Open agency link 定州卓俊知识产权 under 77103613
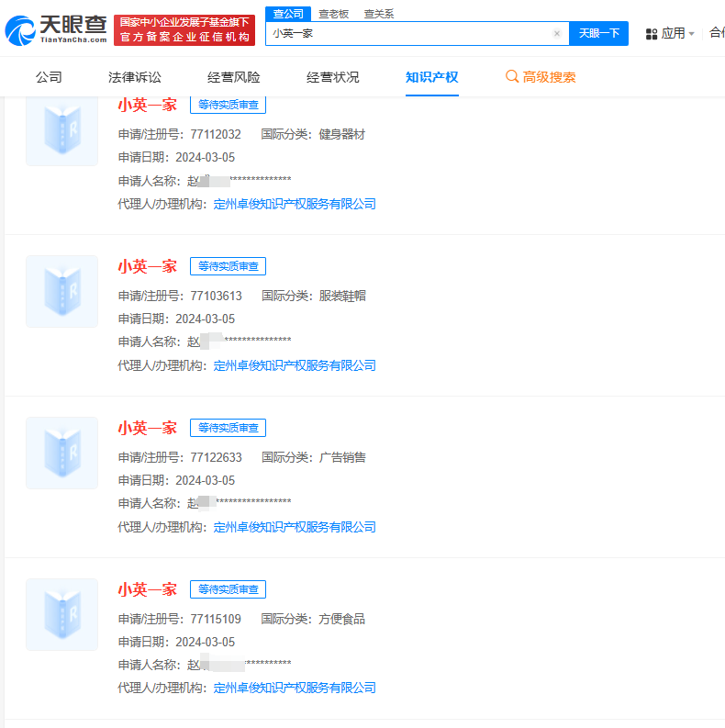The height and width of the screenshot is (728, 725). 295,365
